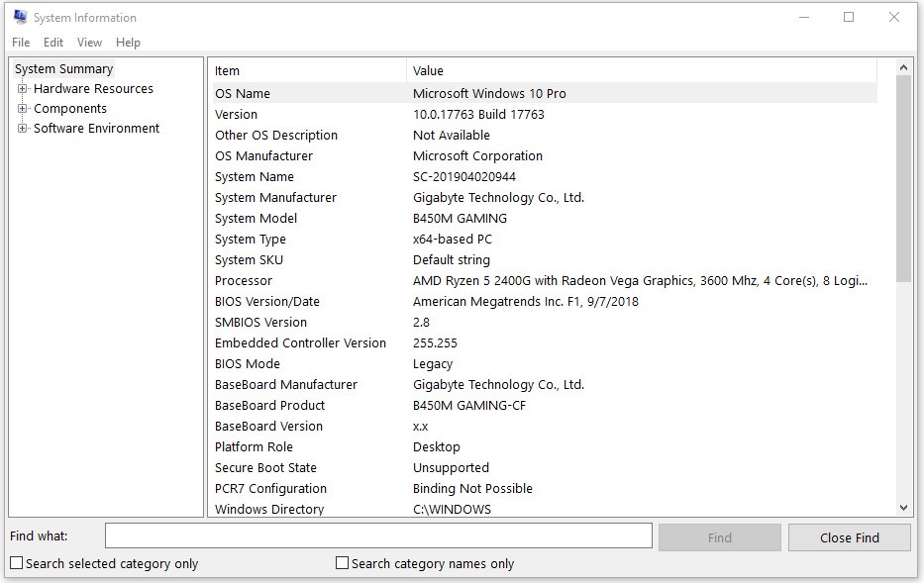Click the scrollbar down arrow
Viewport: 924px width, 583px height.
pos(903,508)
